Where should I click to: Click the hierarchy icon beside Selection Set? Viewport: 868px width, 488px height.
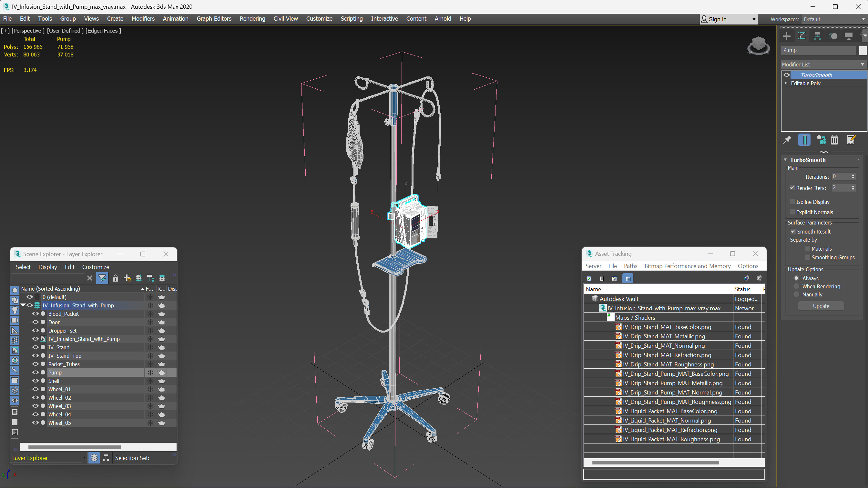coord(106,458)
